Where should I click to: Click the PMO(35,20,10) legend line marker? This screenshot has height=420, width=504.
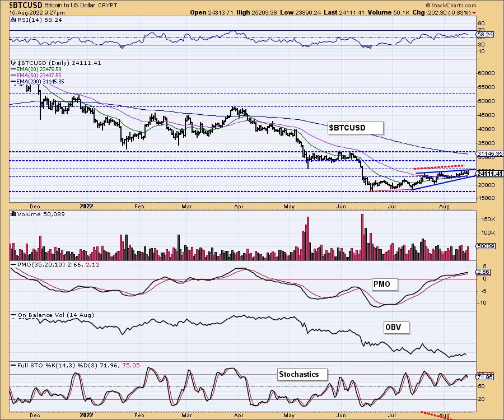(13, 265)
